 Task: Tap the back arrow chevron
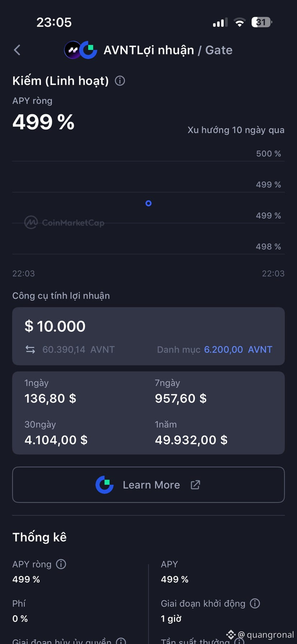coord(17,50)
